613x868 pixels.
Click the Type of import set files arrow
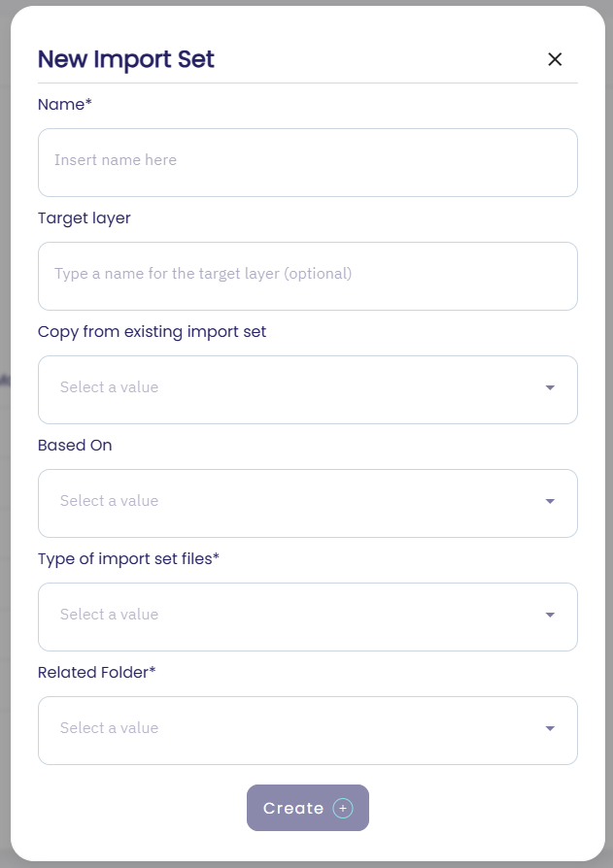click(x=550, y=616)
